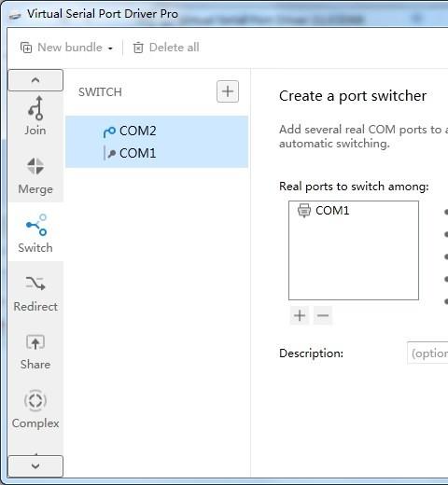Viewport: 448px width, 485px height.
Task: Click the app icon in title bar
Action: pyautogui.click(x=15, y=15)
